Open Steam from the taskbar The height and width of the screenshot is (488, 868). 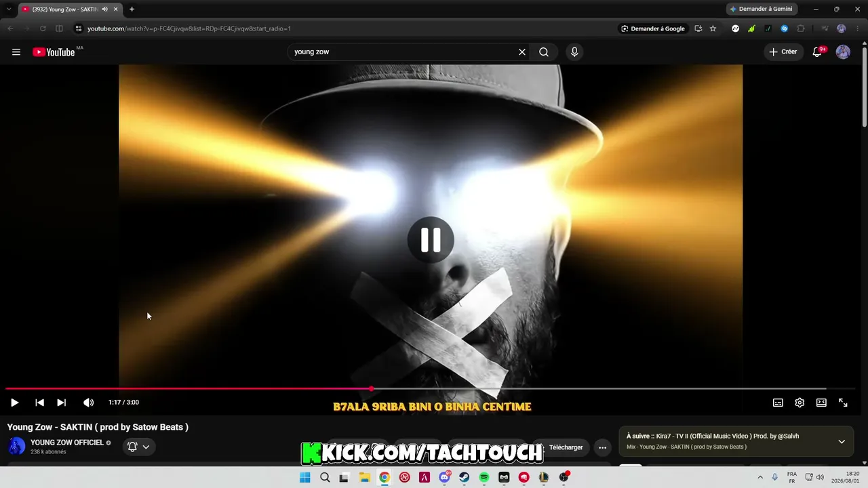pyautogui.click(x=465, y=477)
